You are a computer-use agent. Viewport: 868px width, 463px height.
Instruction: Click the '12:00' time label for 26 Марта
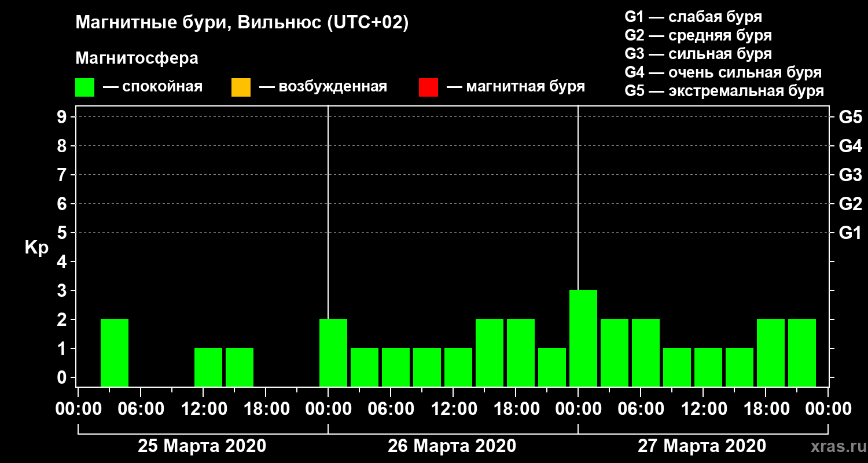(453, 409)
